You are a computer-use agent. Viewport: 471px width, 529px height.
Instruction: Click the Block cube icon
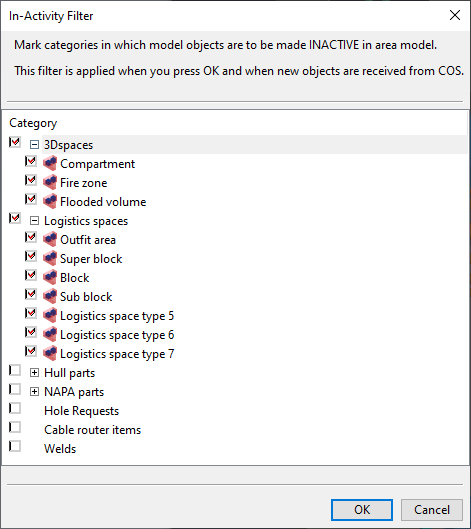(x=50, y=278)
